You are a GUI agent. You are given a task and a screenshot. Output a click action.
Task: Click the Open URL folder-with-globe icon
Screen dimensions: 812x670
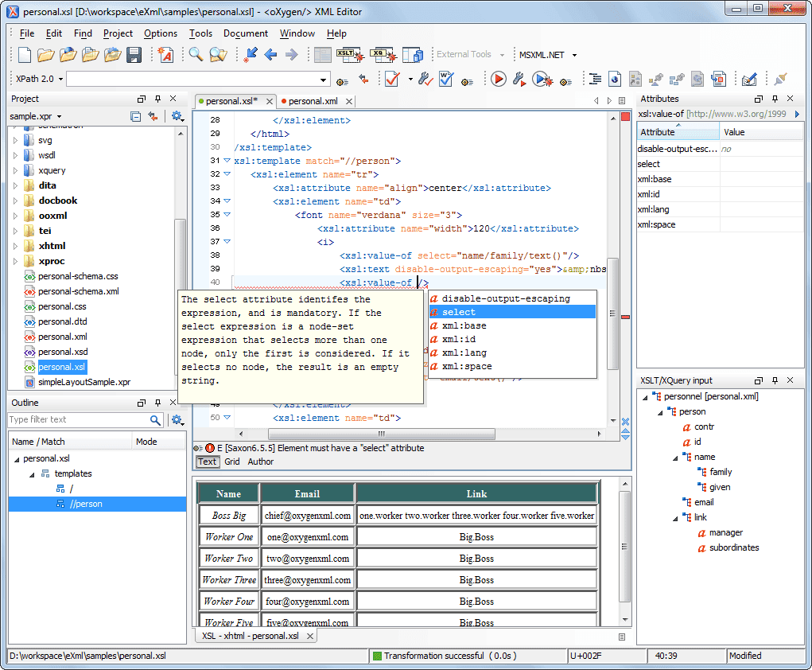pyautogui.click(x=68, y=54)
